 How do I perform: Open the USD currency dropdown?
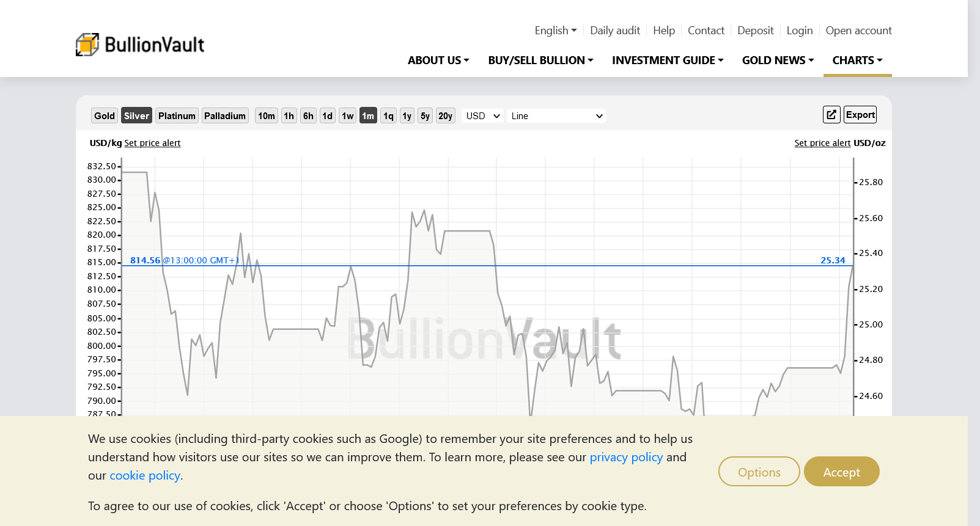click(482, 116)
